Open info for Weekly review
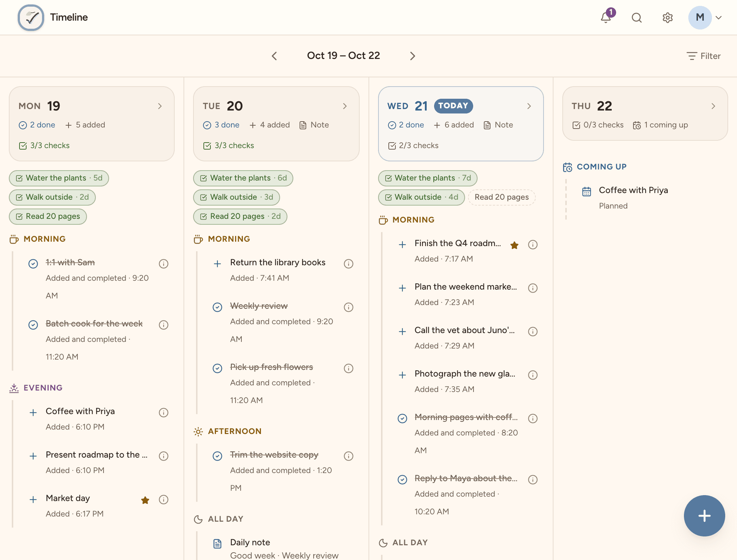Image resolution: width=737 pixels, height=560 pixels. 349,307
